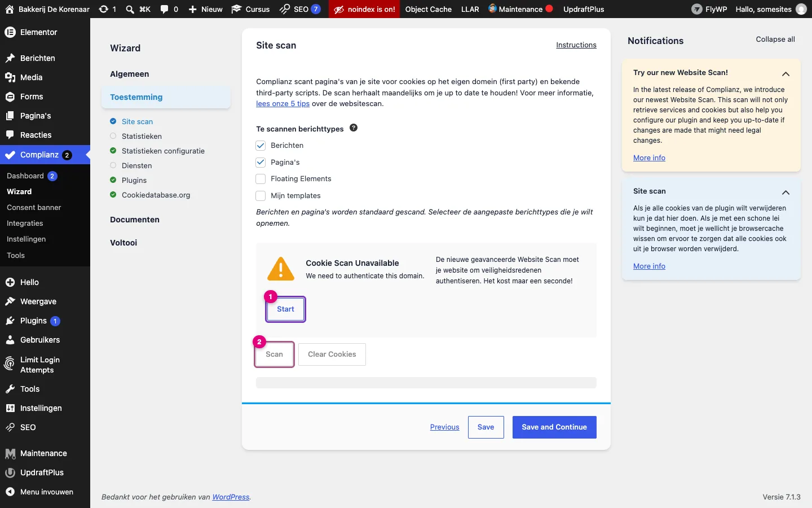Expand the Algemeen wizard section
This screenshot has width=812, height=508.
(130, 74)
